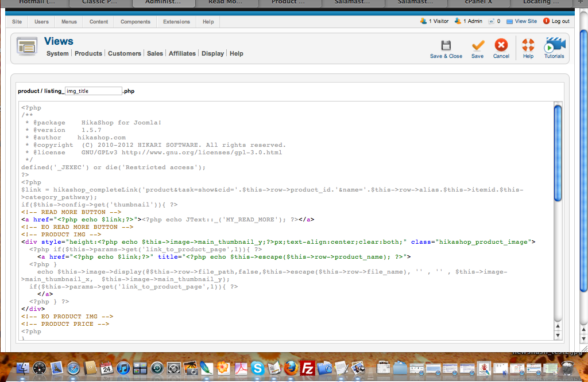Viewport: 588px width, 382px height.
Task: Click the messages icon showing 0
Action: (x=492, y=21)
